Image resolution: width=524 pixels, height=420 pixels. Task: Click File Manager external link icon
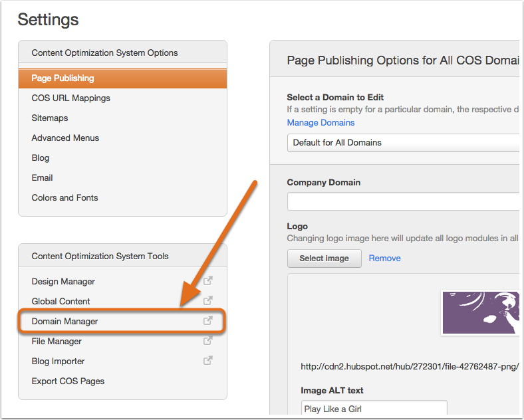click(x=208, y=340)
